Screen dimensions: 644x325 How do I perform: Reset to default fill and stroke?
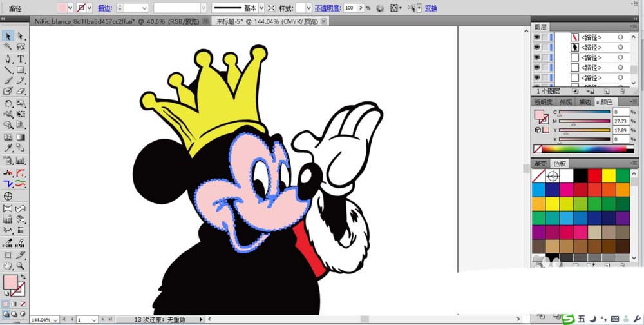point(6,293)
